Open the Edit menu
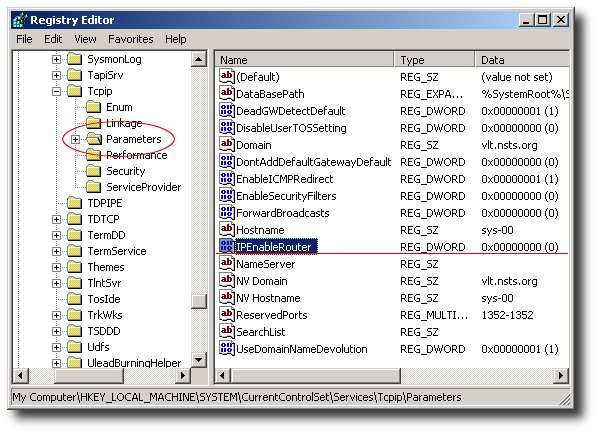This screenshot has width=598, height=433. point(53,39)
